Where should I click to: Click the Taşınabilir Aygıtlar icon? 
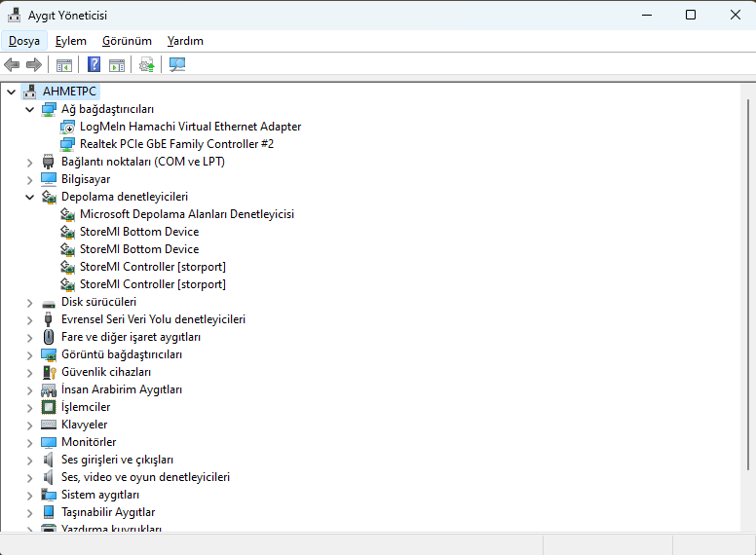click(x=48, y=512)
